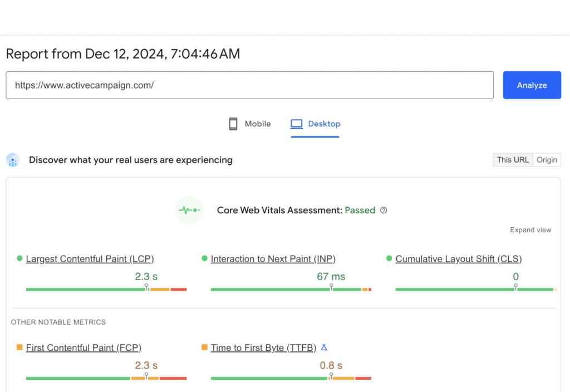The width and height of the screenshot is (570, 392).
Task: Click the Report from Dec 12, 2024 heading
Action: click(x=123, y=54)
